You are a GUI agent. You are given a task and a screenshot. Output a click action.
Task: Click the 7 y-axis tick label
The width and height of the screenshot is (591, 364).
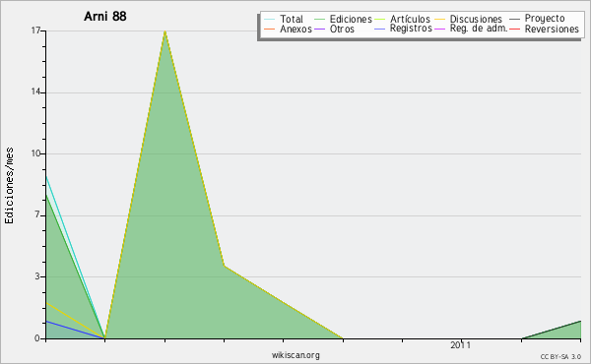pos(37,214)
